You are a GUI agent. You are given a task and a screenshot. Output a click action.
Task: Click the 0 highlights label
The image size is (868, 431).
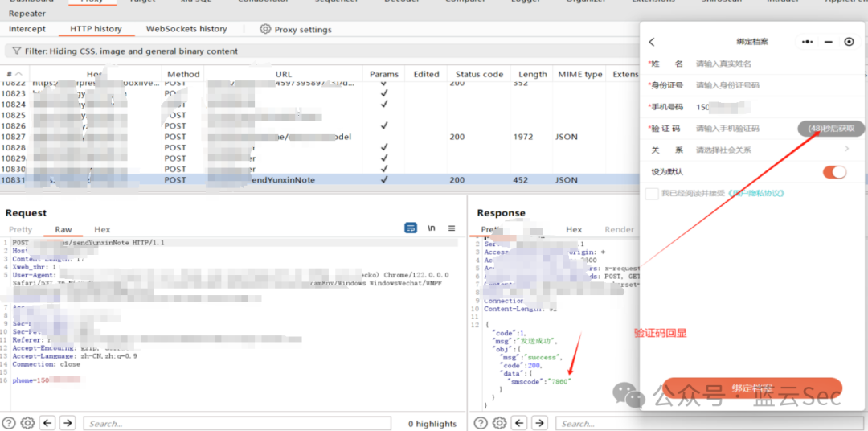pos(432,424)
